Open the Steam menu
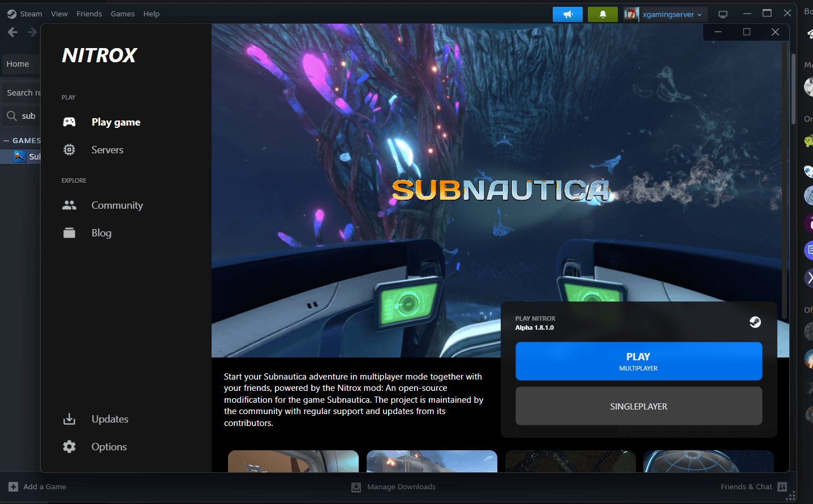Viewport: 813px width, 504px height. tap(31, 14)
